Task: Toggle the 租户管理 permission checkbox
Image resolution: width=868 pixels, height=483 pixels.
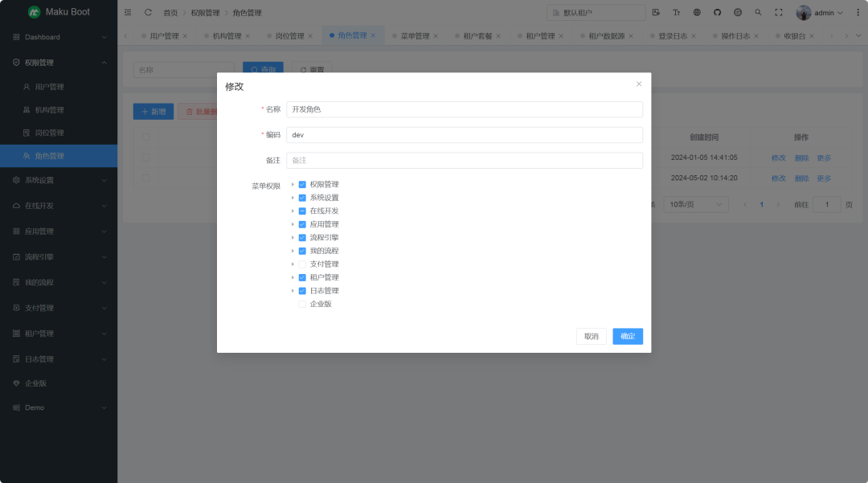Action: 302,276
